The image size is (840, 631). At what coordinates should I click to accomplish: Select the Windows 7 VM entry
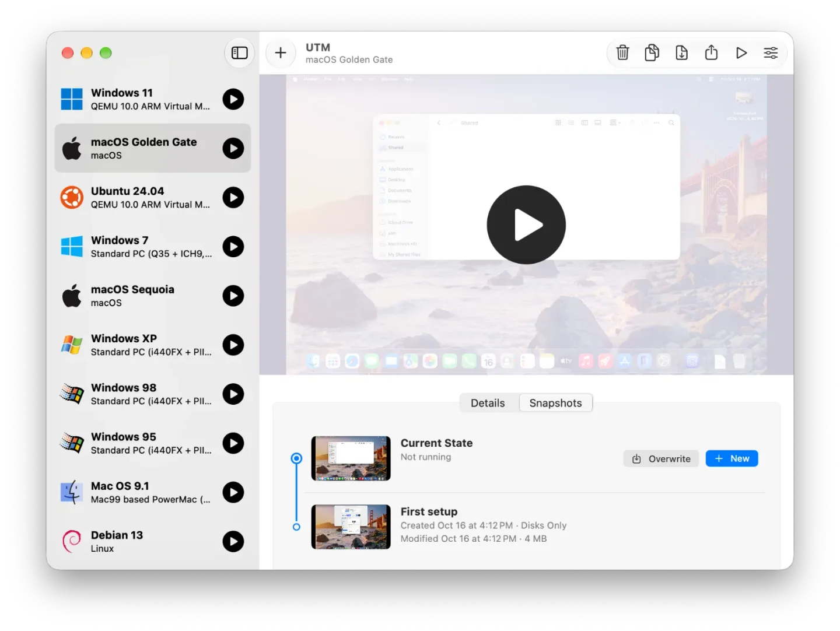[x=153, y=247]
